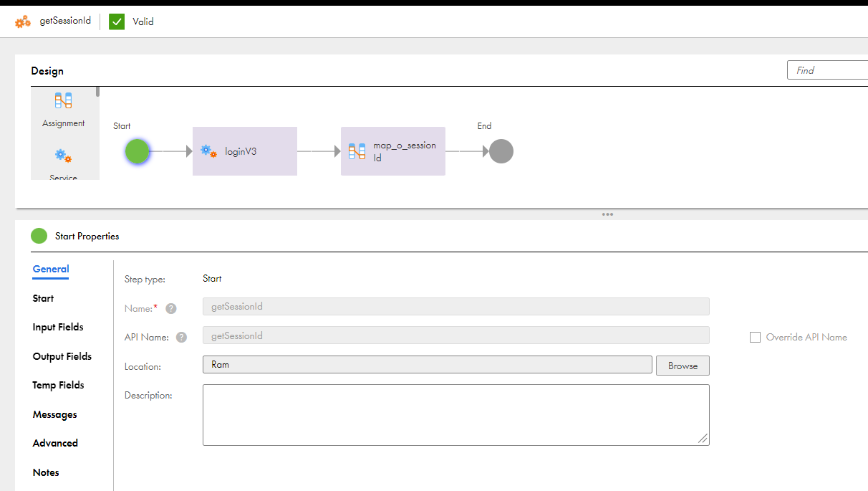868x491 pixels.
Task: Click the Location field showing Ram
Action: click(x=428, y=365)
